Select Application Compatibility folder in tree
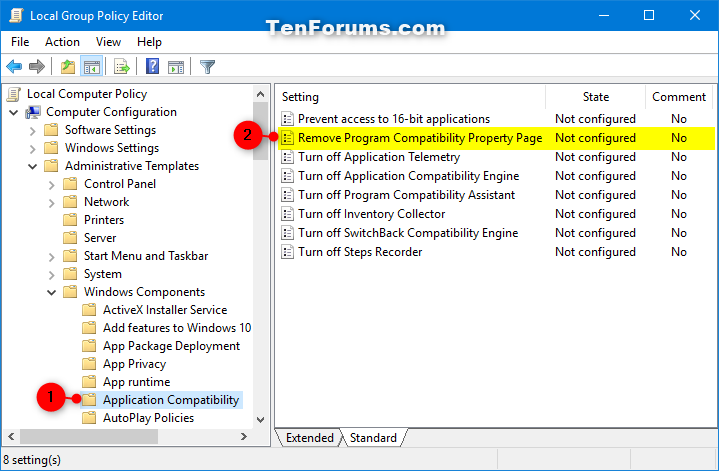This screenshot has width=719, height=471. (171, 400)
